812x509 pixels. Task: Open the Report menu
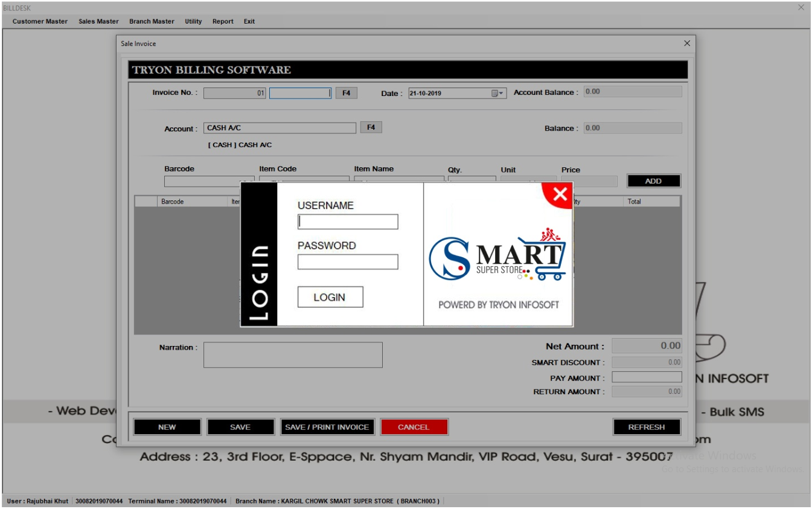(223, 21)
